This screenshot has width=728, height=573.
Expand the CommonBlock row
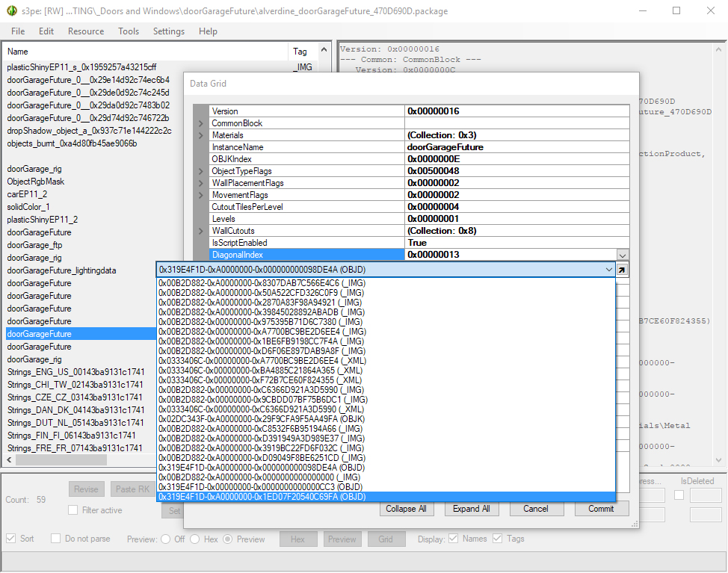point(200,123)
